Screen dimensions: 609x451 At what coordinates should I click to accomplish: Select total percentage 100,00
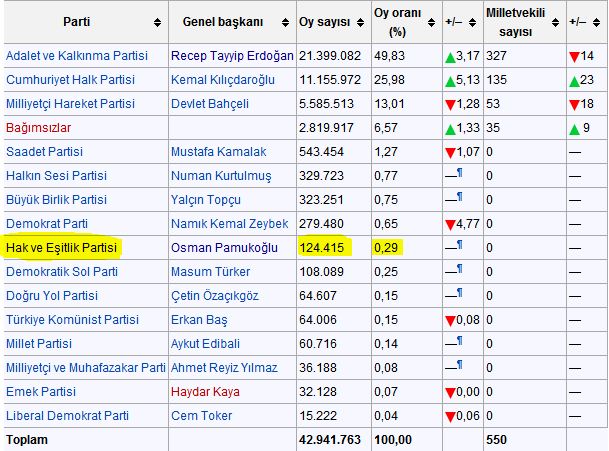click(393, 440)
